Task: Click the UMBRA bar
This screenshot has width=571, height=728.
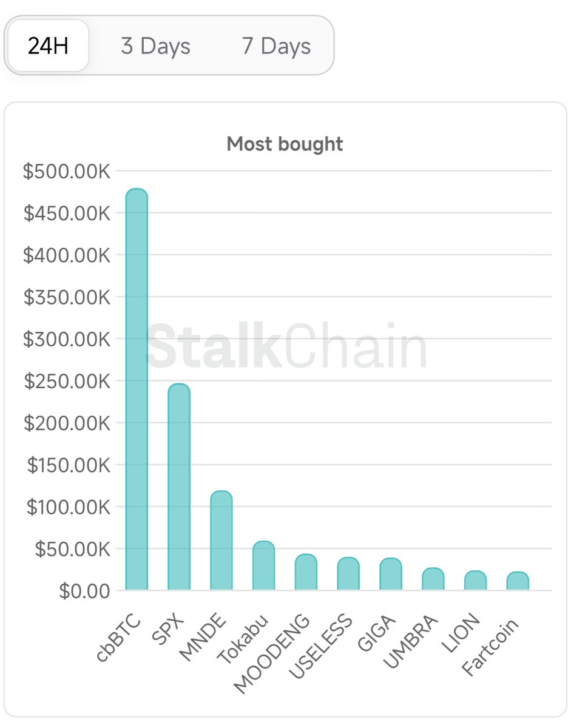Action: click(x=433, y=579)
